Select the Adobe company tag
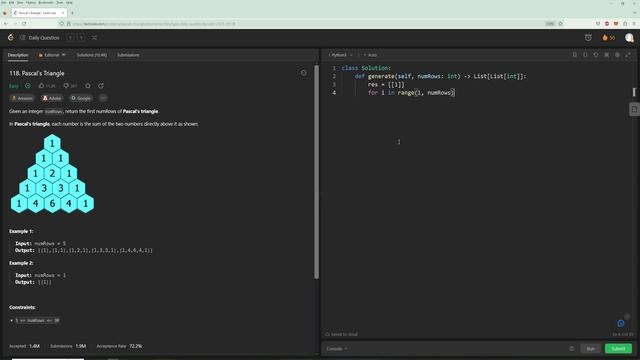The height and width of the screenshot is (360, 640). point(52,98)
